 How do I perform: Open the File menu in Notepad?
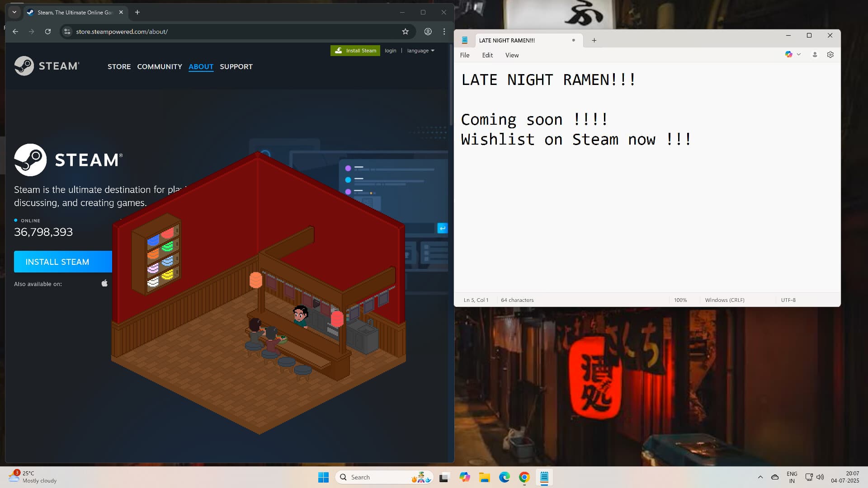pyautogui.click(x=464, y=55)
